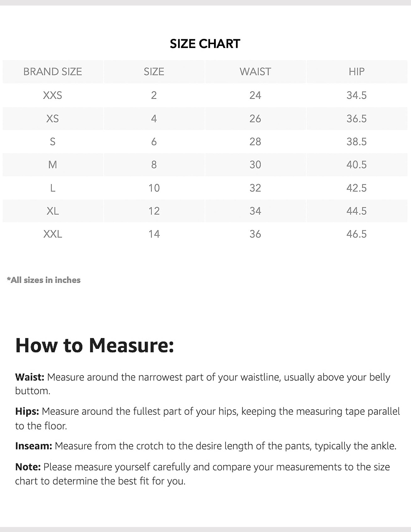Click hip value 46.5 in XXL row
The height and width of the screenshot is (532, 411).
click(x=357, y=234)
